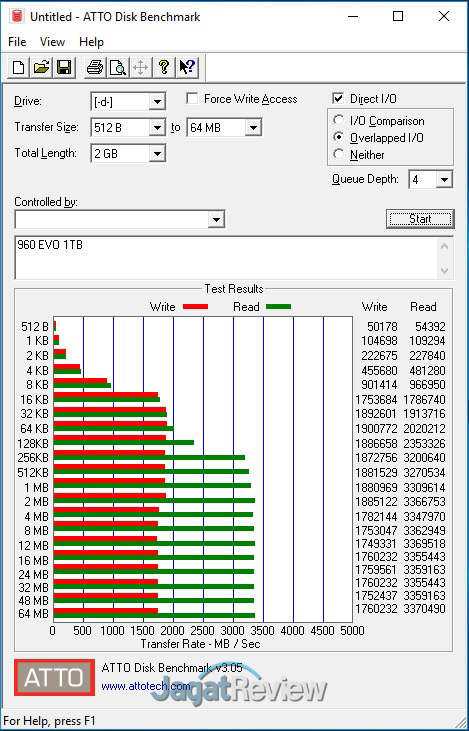Viewport: 469px width, 731px height.
Task: Enable Force Write Access checkbox
Action: point(192,99)
